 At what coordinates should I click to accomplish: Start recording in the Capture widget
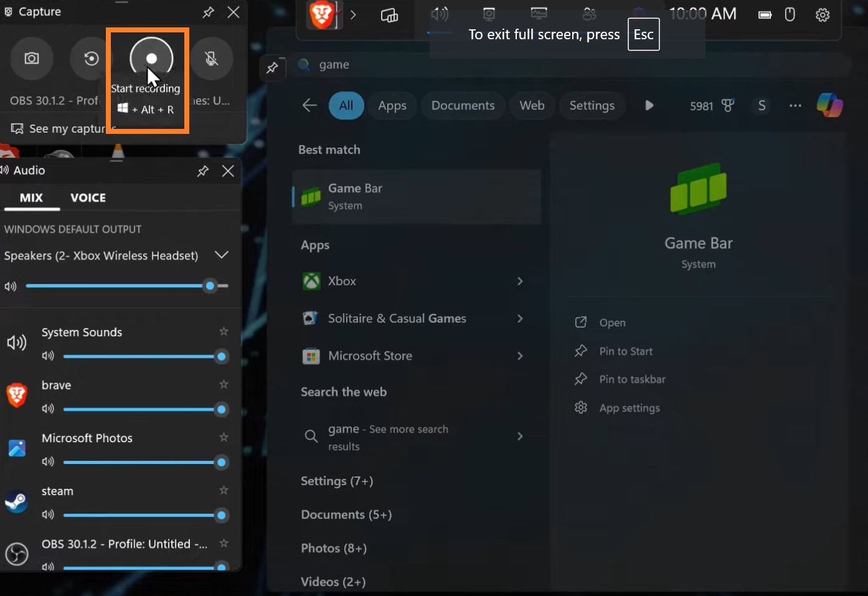151,59
